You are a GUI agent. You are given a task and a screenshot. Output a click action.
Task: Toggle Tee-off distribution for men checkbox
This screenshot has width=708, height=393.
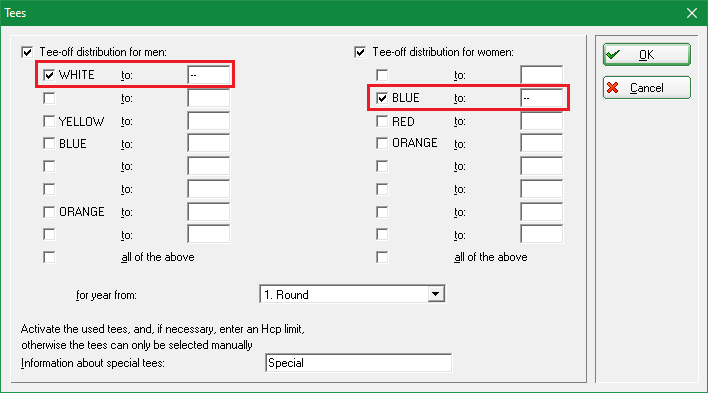(27, 52)
